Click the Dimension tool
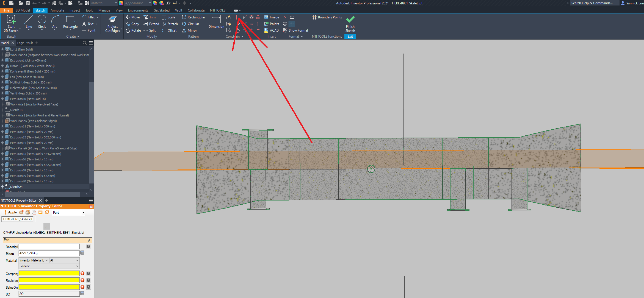Viewport: 644px width, 298px height. tap(216, 21)
